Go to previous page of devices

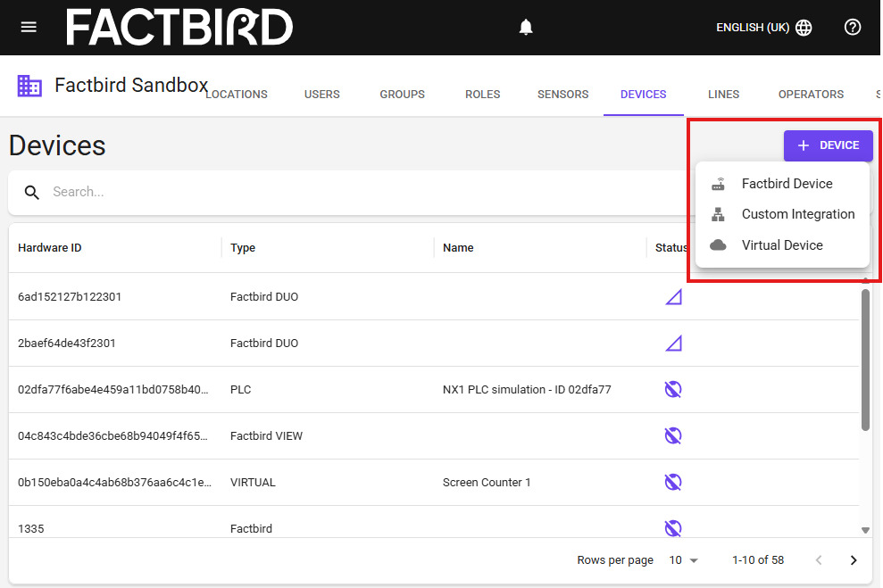point(819,559)
